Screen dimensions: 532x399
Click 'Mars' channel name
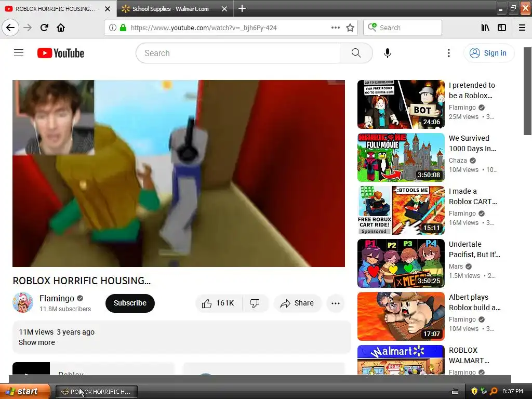click(456, 267)
